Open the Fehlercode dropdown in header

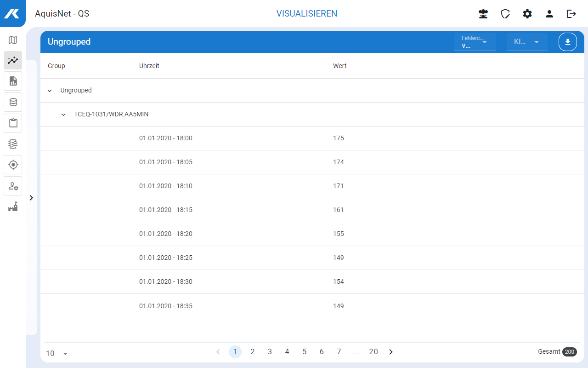coord(475,42)
